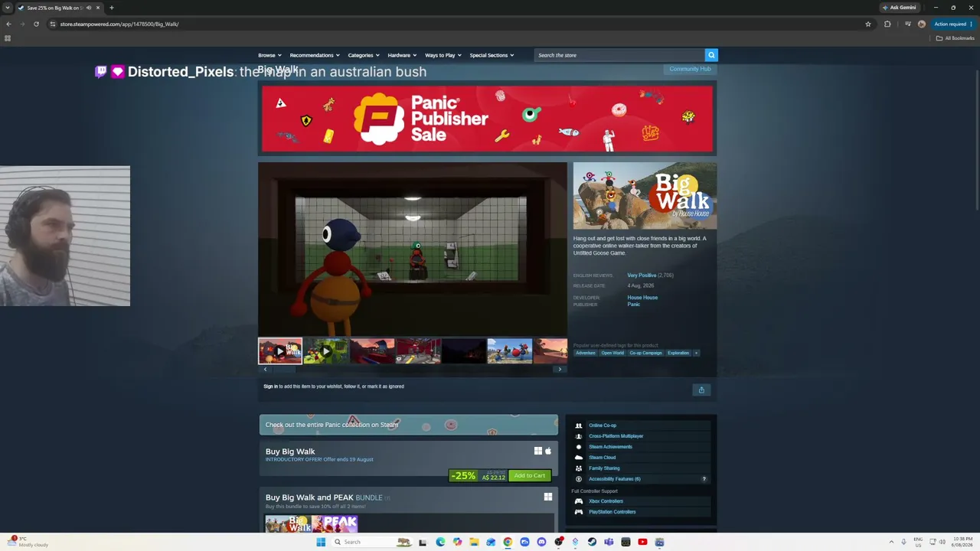The height and width of the screenshot is (551, 980).
Task: Open Microsoft Teams from the taskbar
Action: [609, 542]
